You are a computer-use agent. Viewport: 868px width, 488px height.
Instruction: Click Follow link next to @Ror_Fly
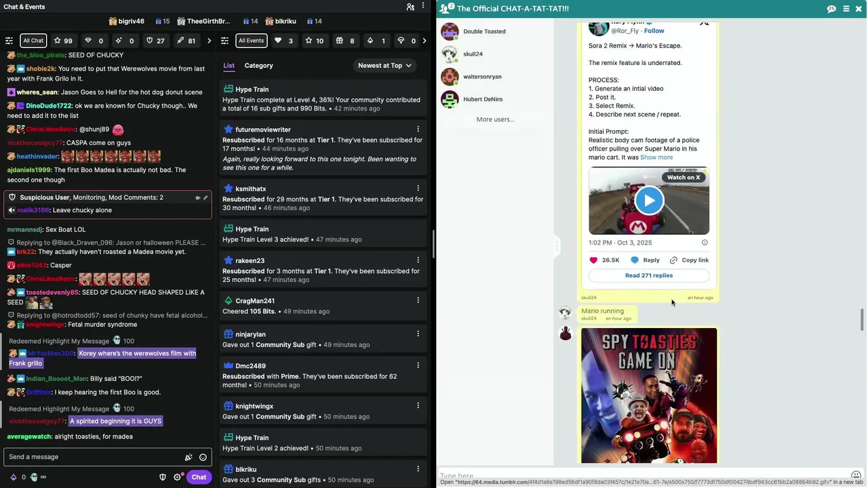click(x=654, y=30)
